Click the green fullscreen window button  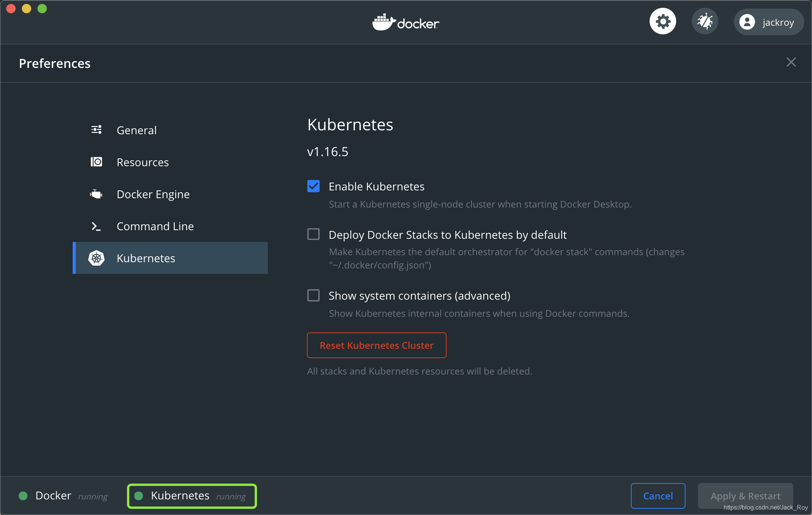click(42, 9)
